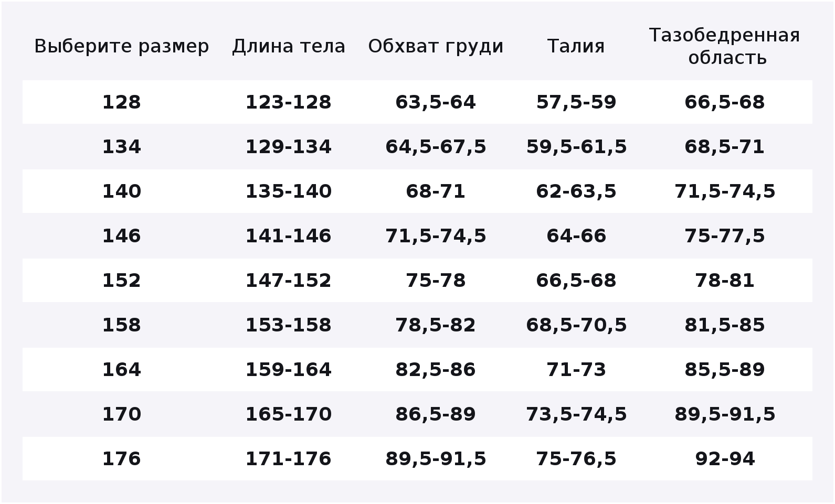
Task: Pick size 170 from the table
Action: pos(121,414)
